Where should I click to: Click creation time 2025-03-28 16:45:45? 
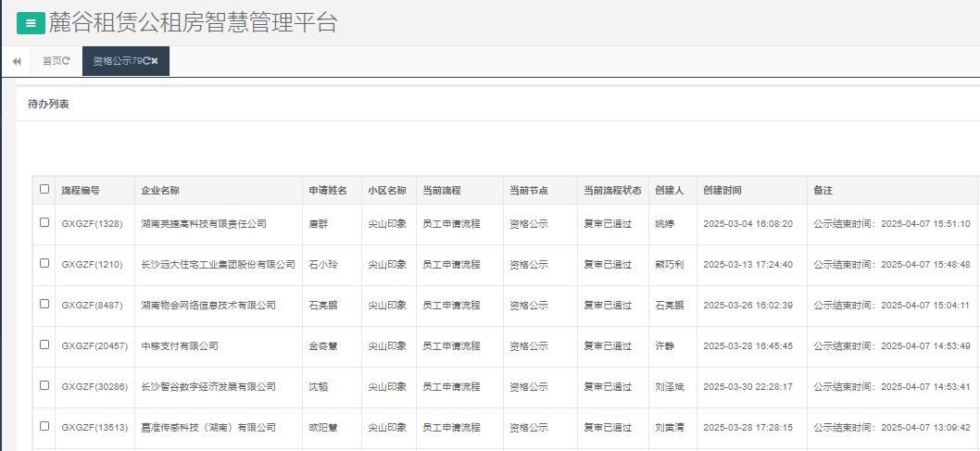click(x=748, y=346)
